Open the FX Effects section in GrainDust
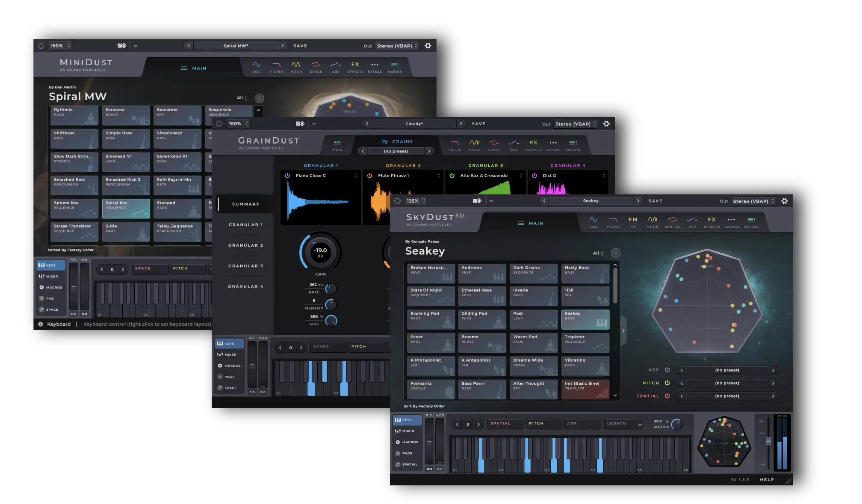 click(x=534, y=145)
